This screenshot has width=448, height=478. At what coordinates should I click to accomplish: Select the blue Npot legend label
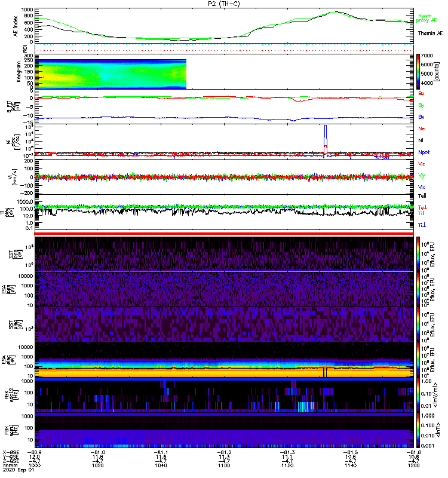424,152
